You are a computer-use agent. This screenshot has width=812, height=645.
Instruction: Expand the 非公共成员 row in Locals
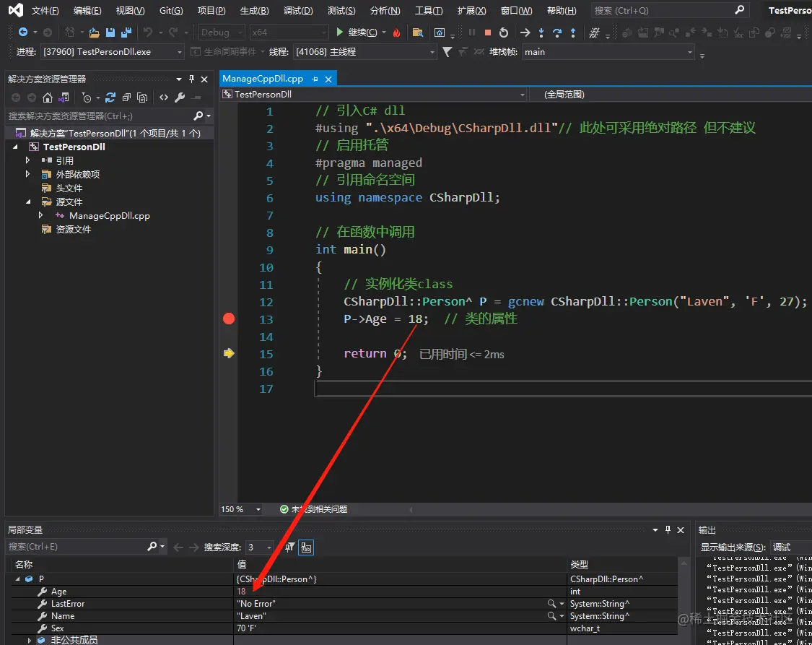[x=30, y=640]
